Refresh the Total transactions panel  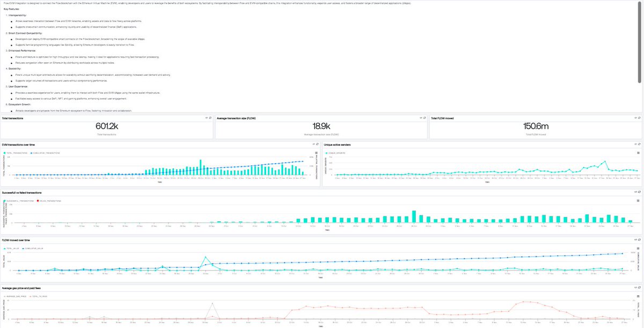[210, 118]
